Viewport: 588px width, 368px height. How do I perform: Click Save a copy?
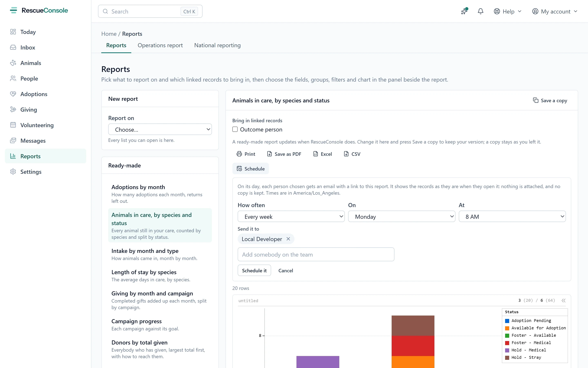click(550, 100)
